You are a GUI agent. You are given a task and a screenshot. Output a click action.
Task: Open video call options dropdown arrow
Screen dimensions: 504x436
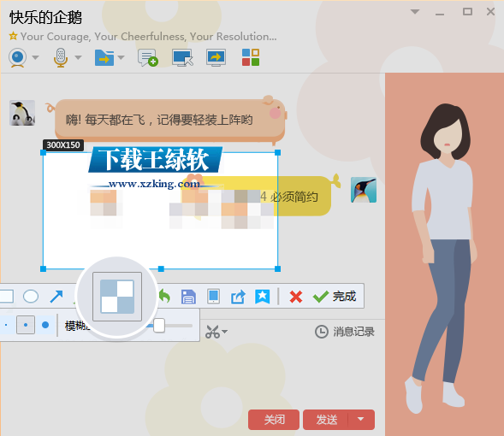pyautogui.click(x=35, y=58)
